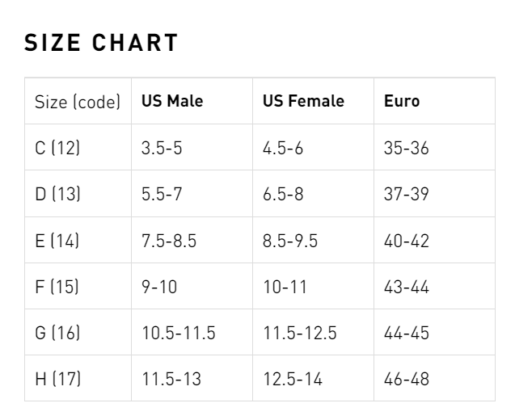The height and width of the screenshot is (420, 515).
Task: Select US Female value 11.5-12.5
Action: coord(300,333)
